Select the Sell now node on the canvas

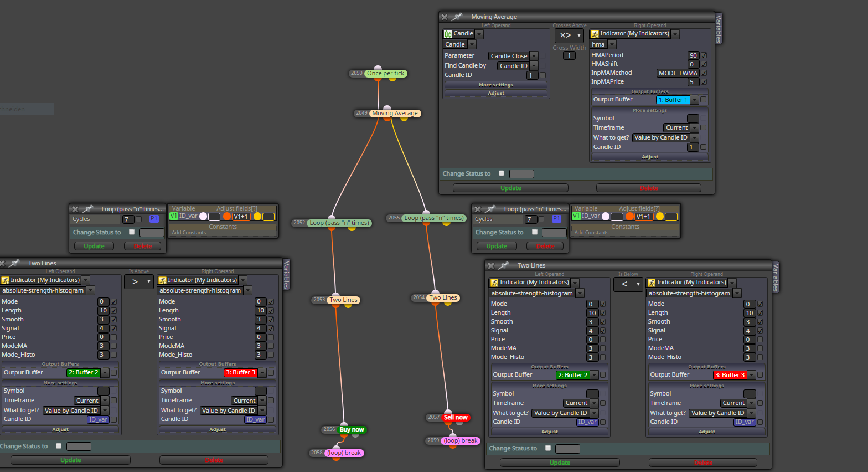(x=456, y=418)
